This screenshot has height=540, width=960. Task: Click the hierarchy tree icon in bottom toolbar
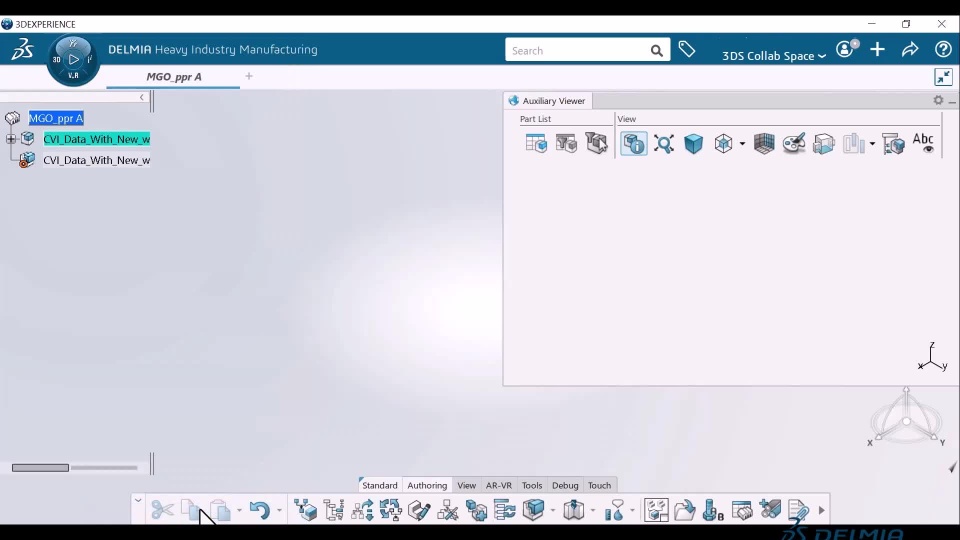click(x=334, y=509)
